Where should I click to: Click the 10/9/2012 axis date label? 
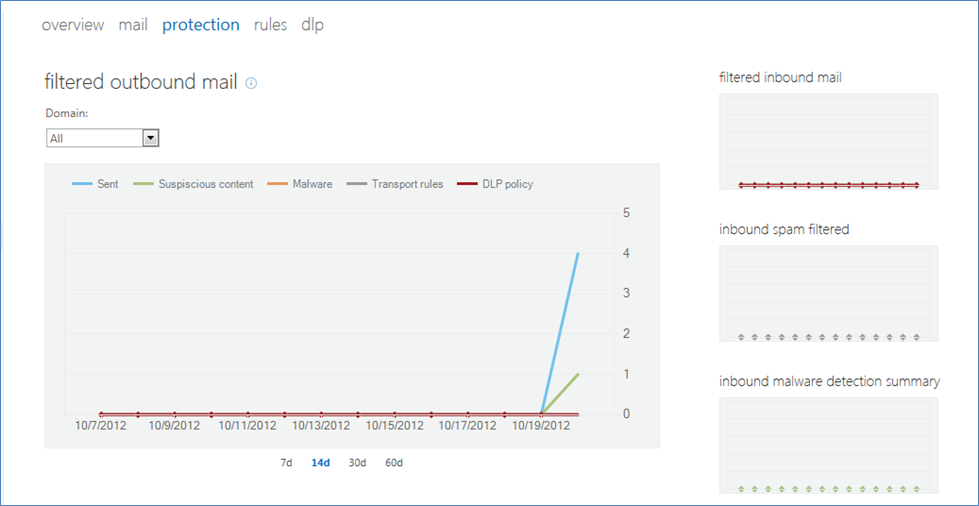pyautogui.click(x=174, y=426)
